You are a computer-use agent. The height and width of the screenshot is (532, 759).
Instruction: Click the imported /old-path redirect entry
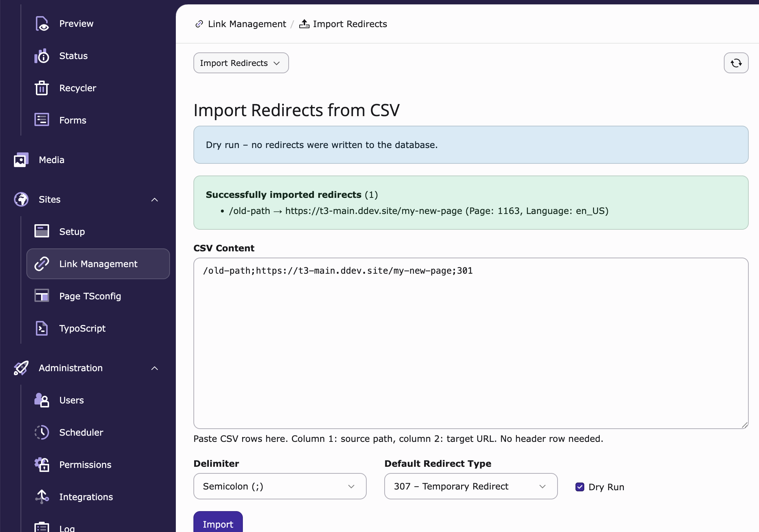(x=419, y=211)
